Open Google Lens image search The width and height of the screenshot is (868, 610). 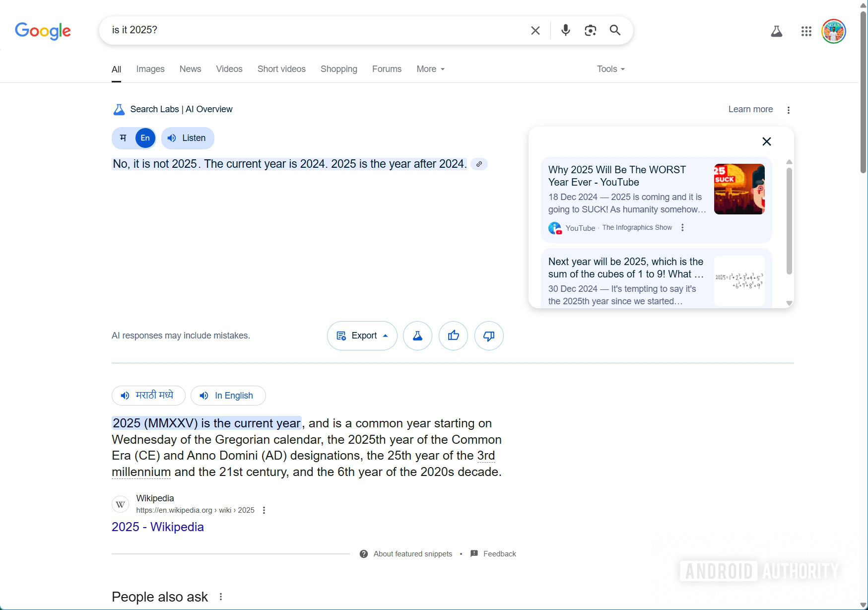(x=590, y=30)
